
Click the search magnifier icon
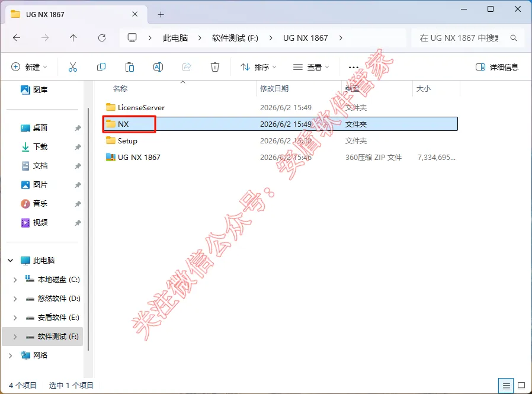(x=514, y=38)
